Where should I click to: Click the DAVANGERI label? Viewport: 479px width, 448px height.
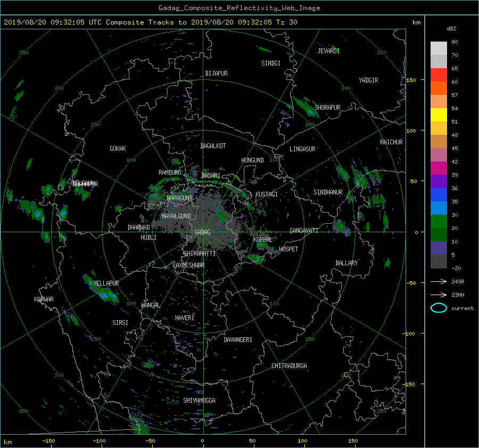[238, 340]
